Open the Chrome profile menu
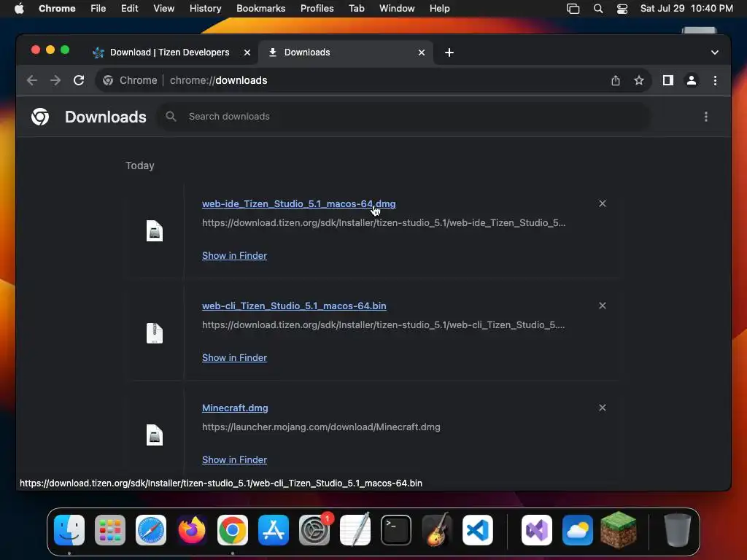747x560 pixels. click(692, 80)
